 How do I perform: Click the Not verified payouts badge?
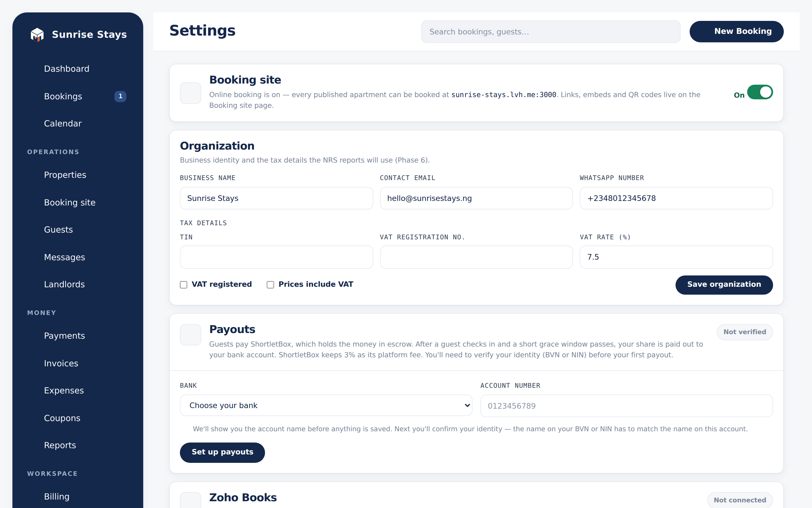click(x=745, y=332)
